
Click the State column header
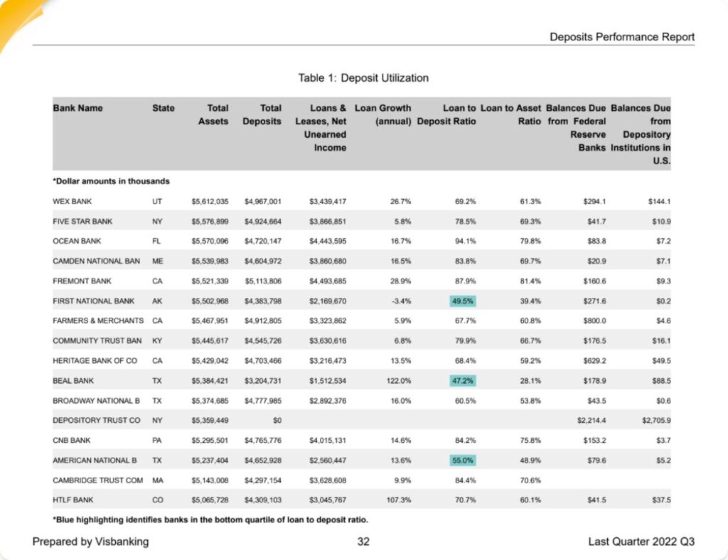pos(164,108)
